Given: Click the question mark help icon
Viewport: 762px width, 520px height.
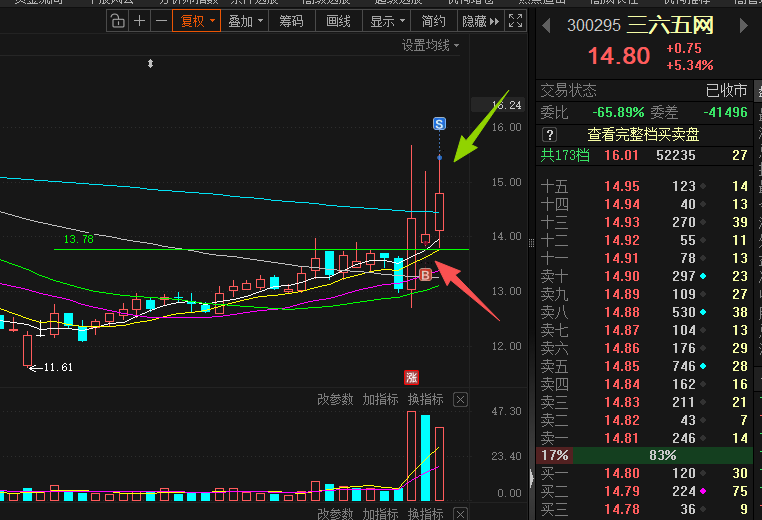Looking at the screenshot, I should click(550, 135).
